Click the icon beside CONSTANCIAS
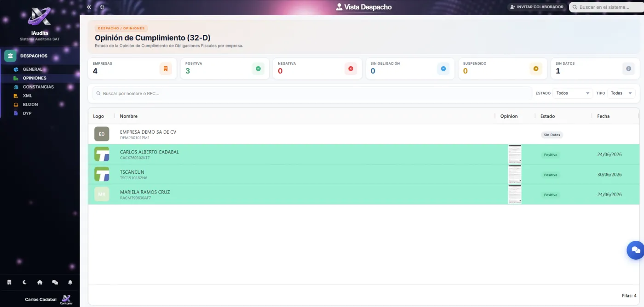The image size is (644, 307). pos(16,87)
